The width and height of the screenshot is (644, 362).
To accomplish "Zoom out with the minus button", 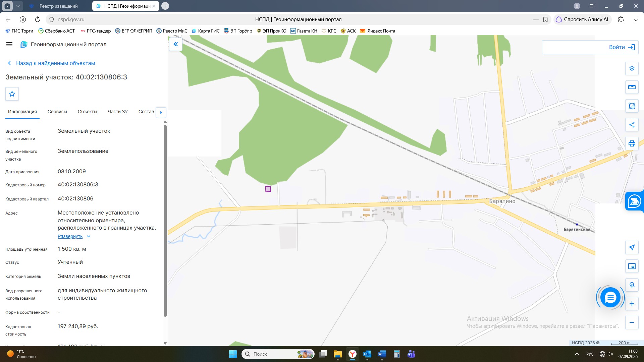I will click(x=632, y=322).
